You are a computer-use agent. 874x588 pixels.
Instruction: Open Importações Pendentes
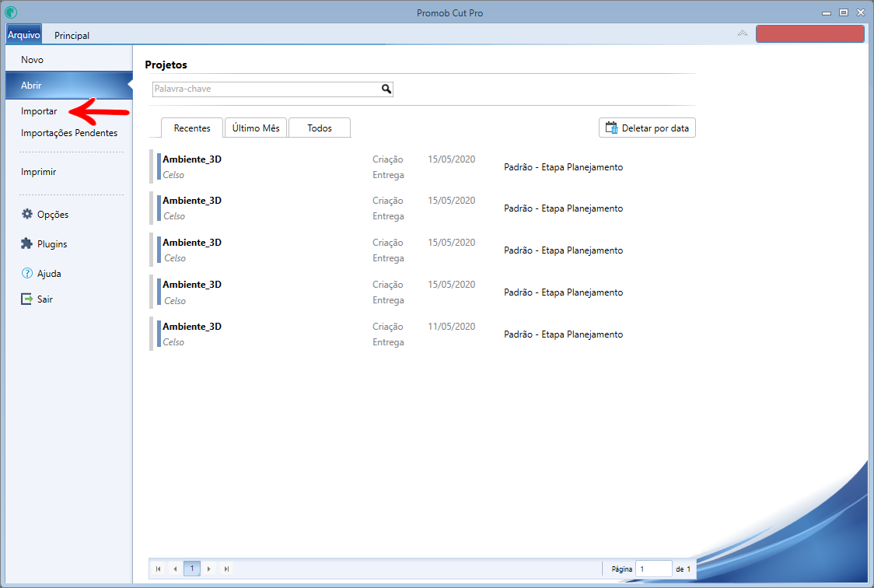69,133
